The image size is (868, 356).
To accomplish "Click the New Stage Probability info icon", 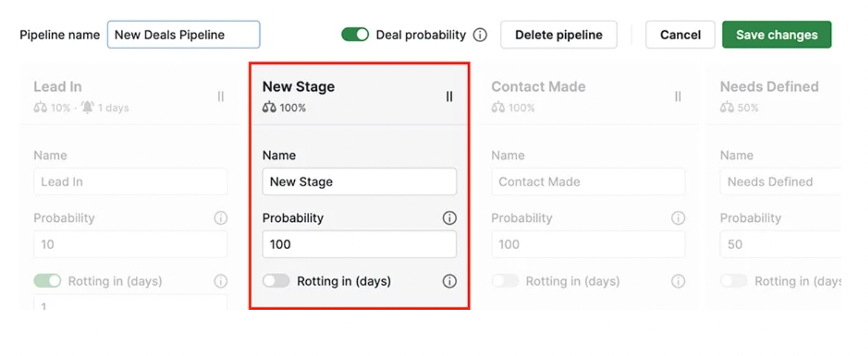I will [x=449, y=218].
